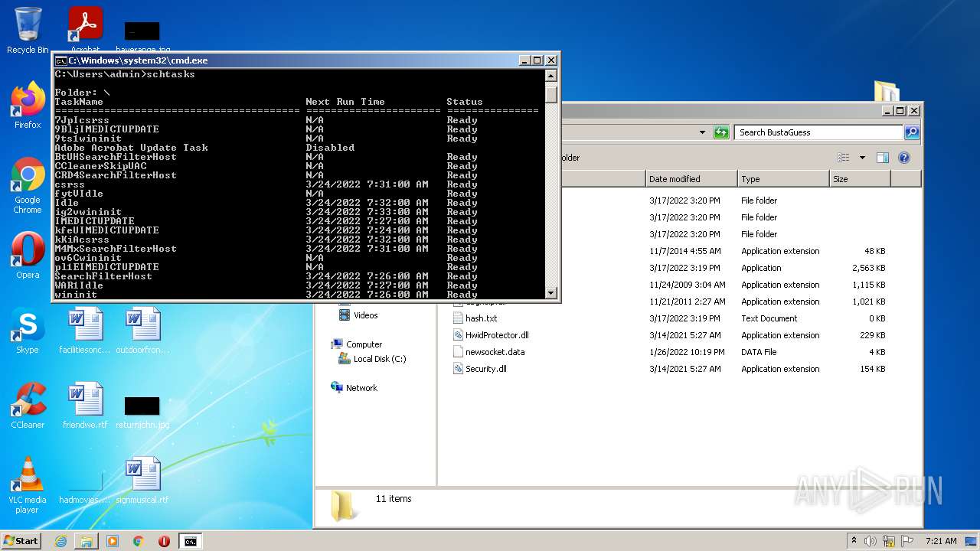The width and height of the screenshot is (980, 551).
Task: Select the hadmovies desktop file
Action: coord(85,487)
